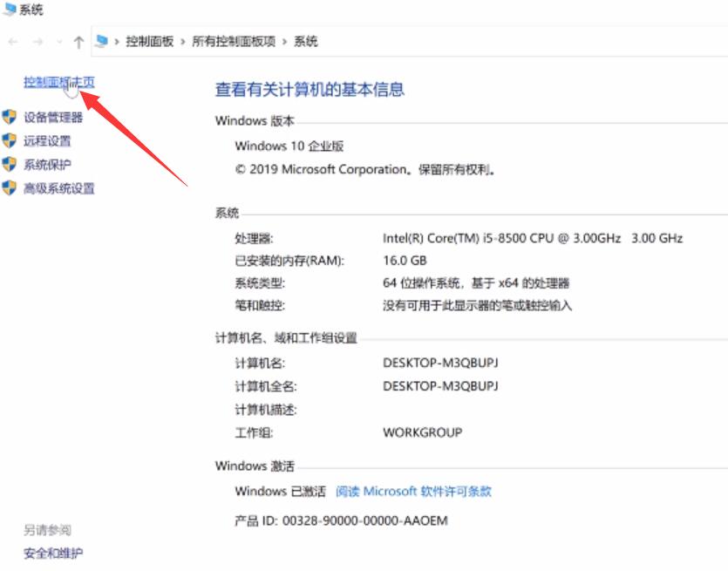Select installed RAM value 16.0 GB
The image size is (728, 571).
click(405, 261)
